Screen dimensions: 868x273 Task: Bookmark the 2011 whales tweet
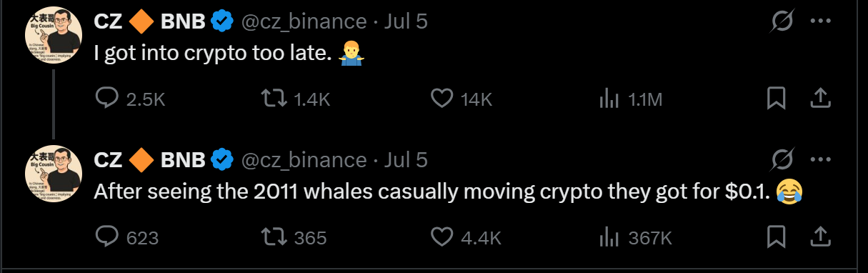pos(777,237)
